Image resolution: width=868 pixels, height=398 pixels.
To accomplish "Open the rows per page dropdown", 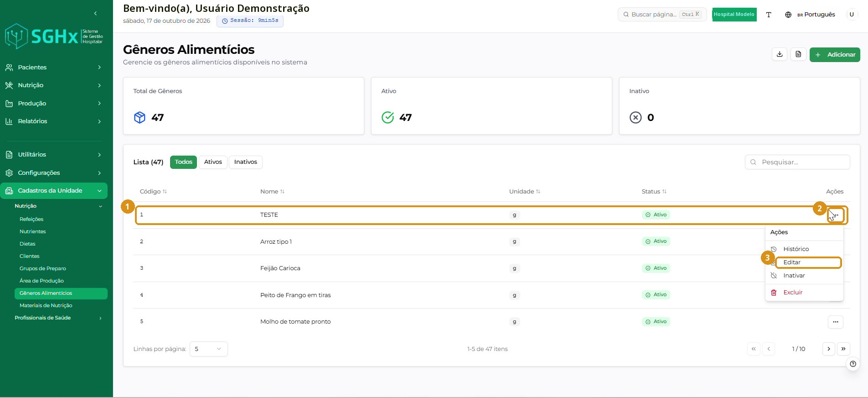I will click(208, 349).
